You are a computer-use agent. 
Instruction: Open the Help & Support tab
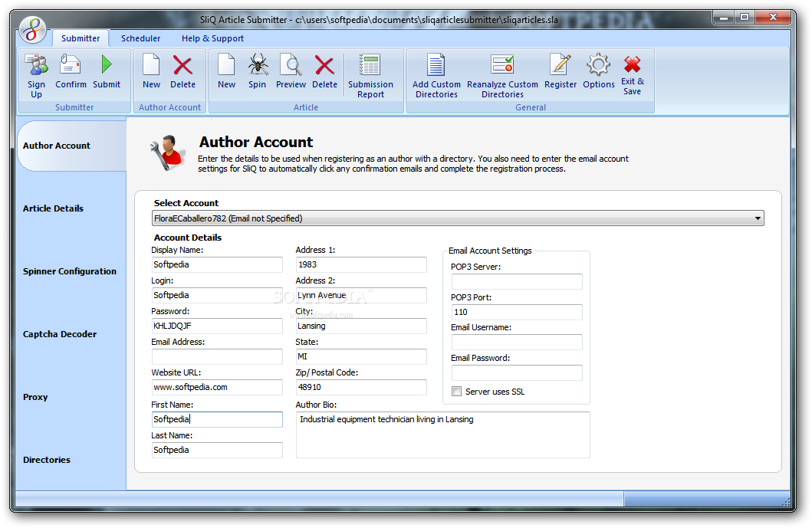click(212, 38)
